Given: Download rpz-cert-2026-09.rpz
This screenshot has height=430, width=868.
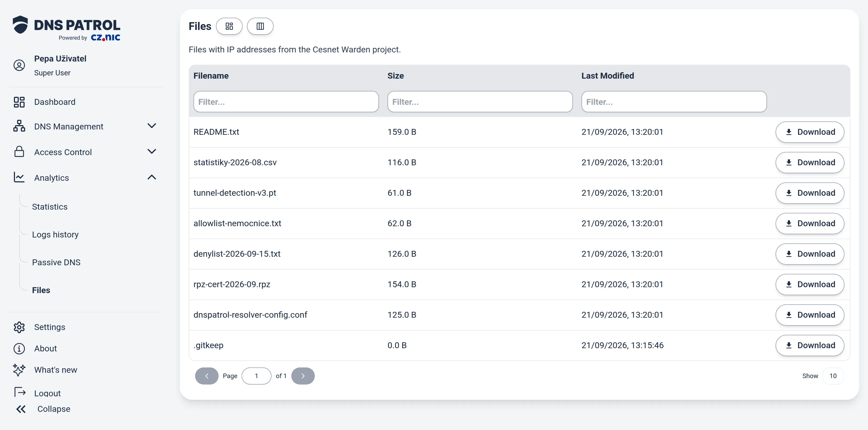Looking at the screenshot, I should click(810, 284).
